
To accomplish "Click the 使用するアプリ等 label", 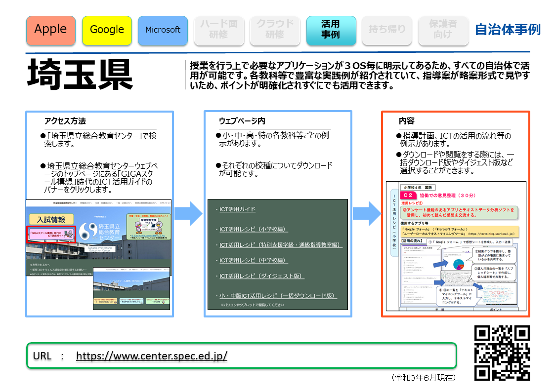I will point(415,223).
